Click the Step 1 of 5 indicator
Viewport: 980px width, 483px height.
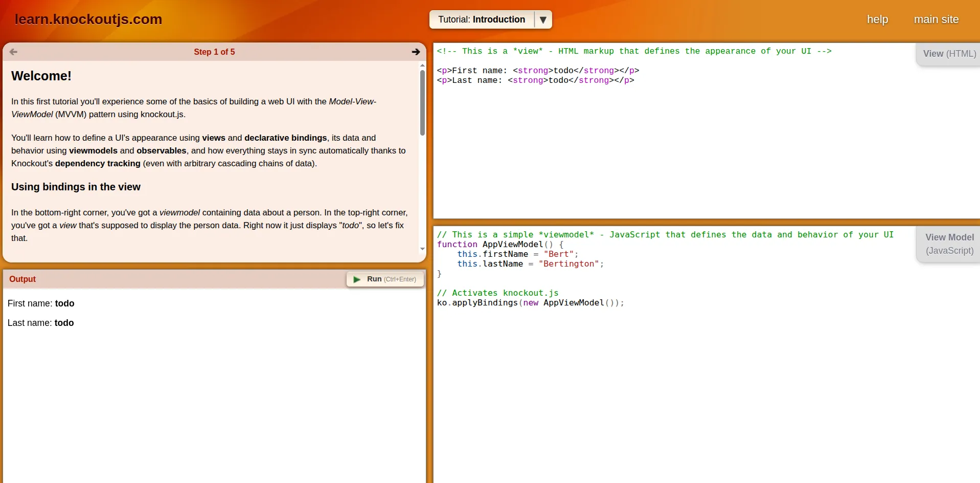click(214, 52)
